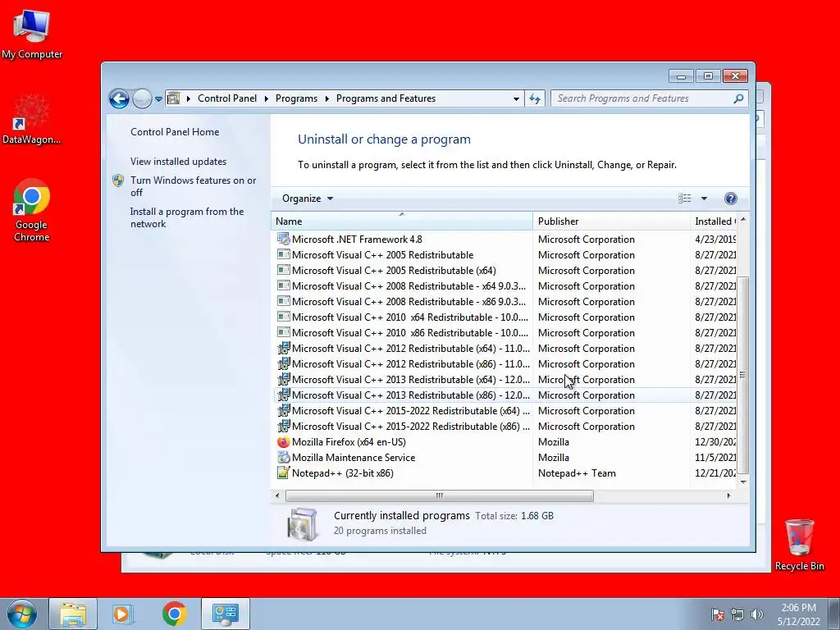Image resolution: width=840 pixels, height=630 pixels.
Task: Click the search magnifier icon
Action: click(x=738, y=98)
